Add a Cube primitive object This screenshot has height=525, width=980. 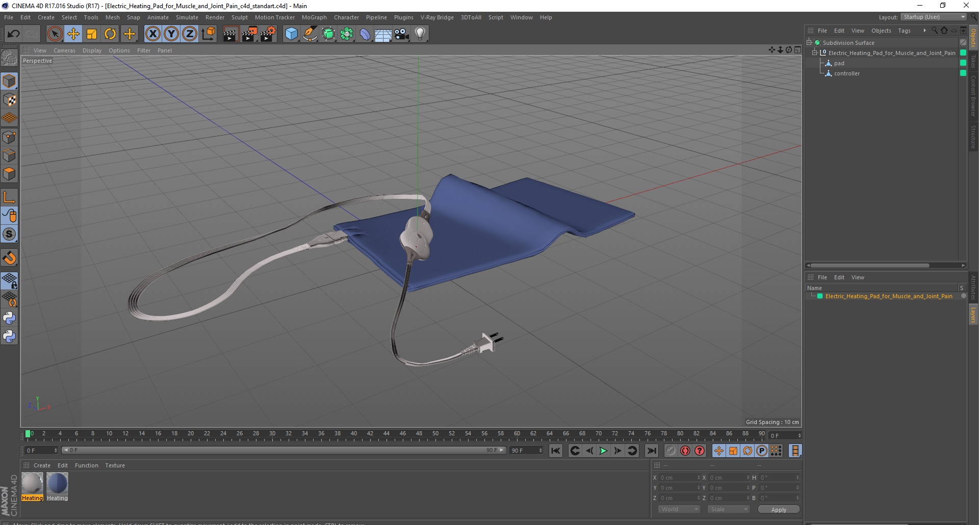291,34
